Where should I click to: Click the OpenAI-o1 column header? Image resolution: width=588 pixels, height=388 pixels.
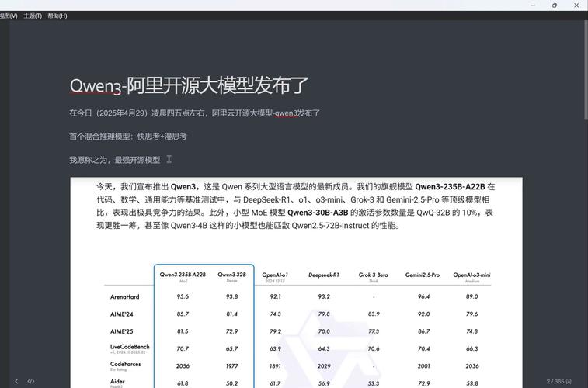click(x=275, y=277)
